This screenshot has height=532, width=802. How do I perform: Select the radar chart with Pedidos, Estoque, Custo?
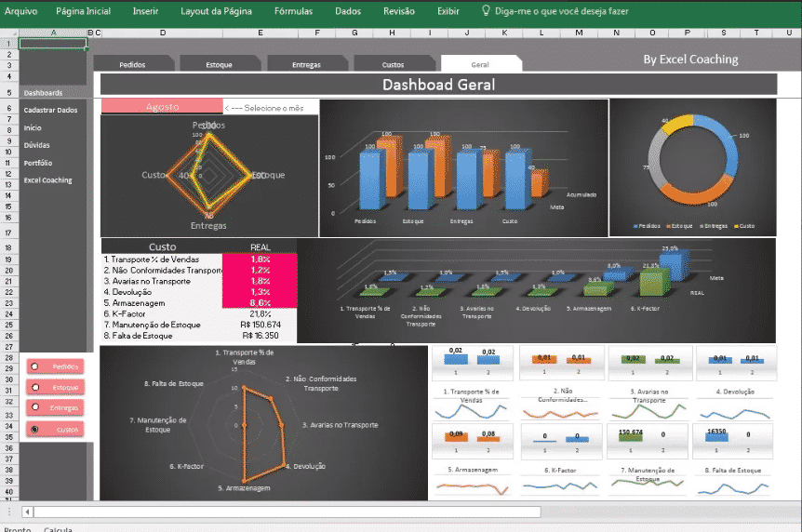tap(209, 176)
